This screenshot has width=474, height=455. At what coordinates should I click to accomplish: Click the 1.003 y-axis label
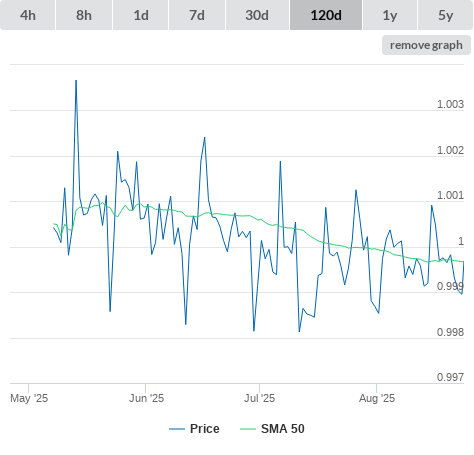(450, 104)
